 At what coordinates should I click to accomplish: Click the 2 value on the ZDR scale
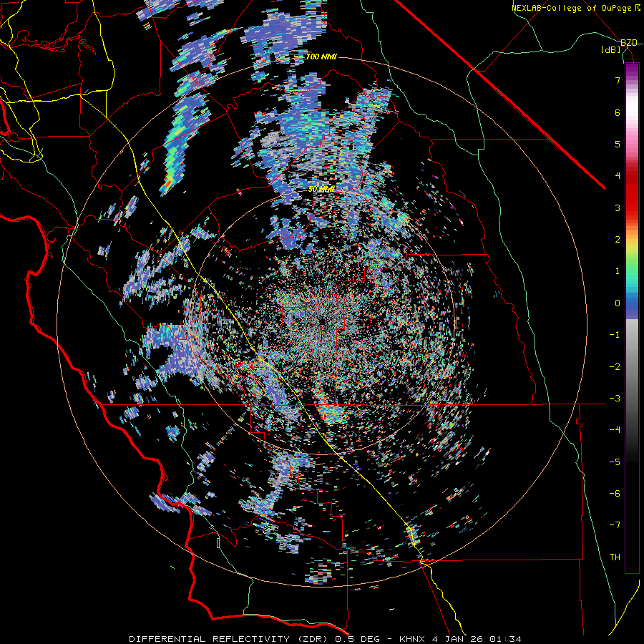tap(618, 240)
